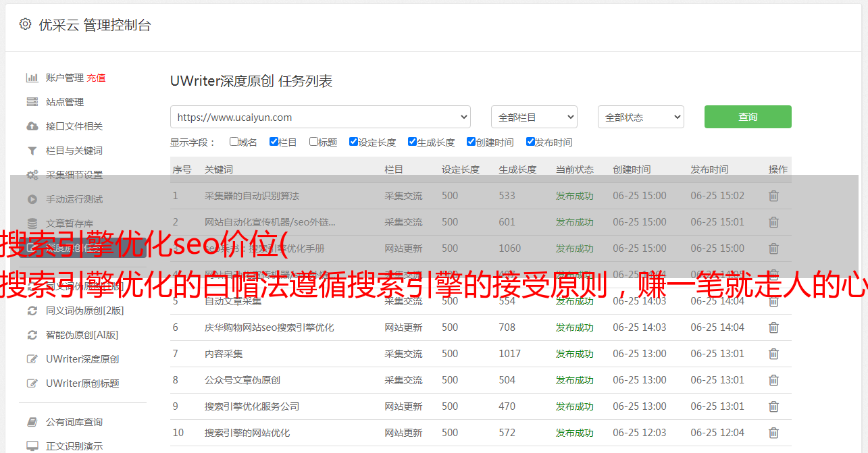Click 正文识别演示 monitor icon
This screenshot has height=453, width=868.
tap(32, 446)
